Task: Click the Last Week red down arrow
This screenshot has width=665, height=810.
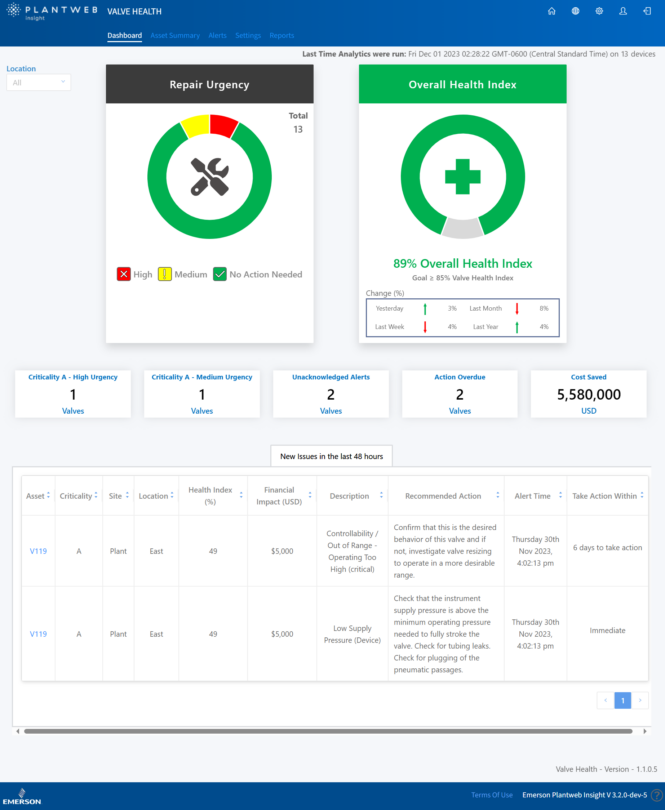Action: (425, 327)
